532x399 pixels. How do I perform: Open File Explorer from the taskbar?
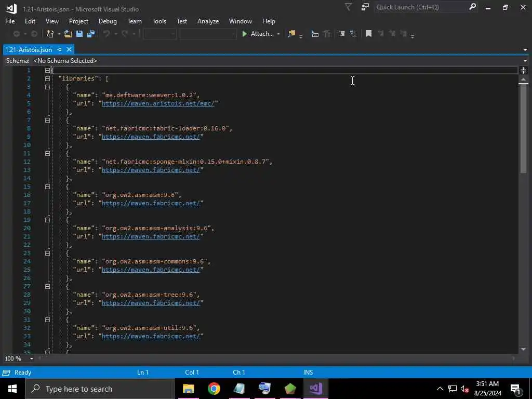click(x=188, y=389)
